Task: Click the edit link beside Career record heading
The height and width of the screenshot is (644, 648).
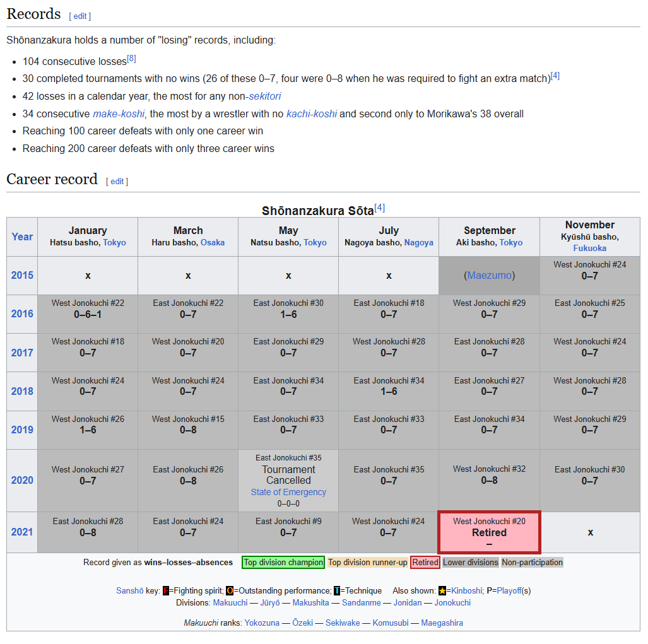Action: [x=117, y=182]
